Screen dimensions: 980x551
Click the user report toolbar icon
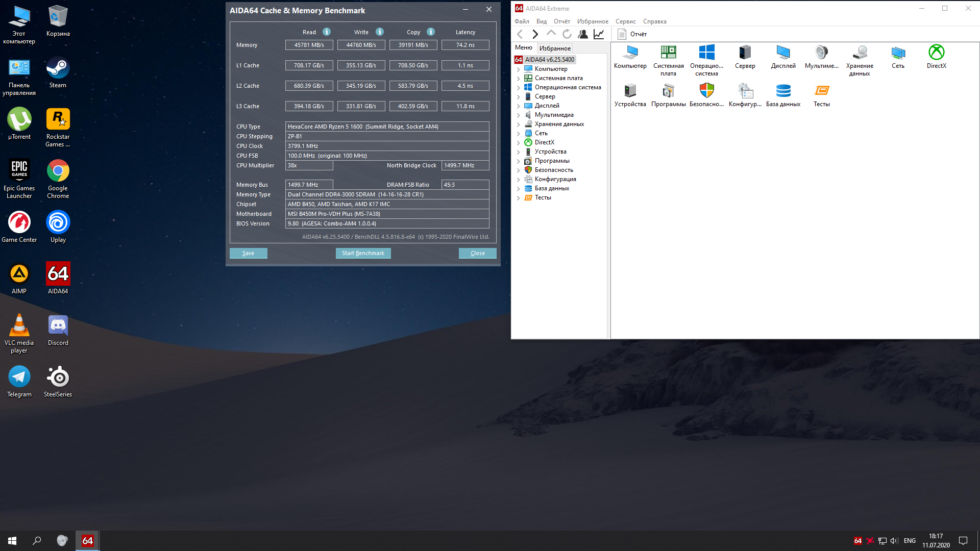(x=583, y=34)
